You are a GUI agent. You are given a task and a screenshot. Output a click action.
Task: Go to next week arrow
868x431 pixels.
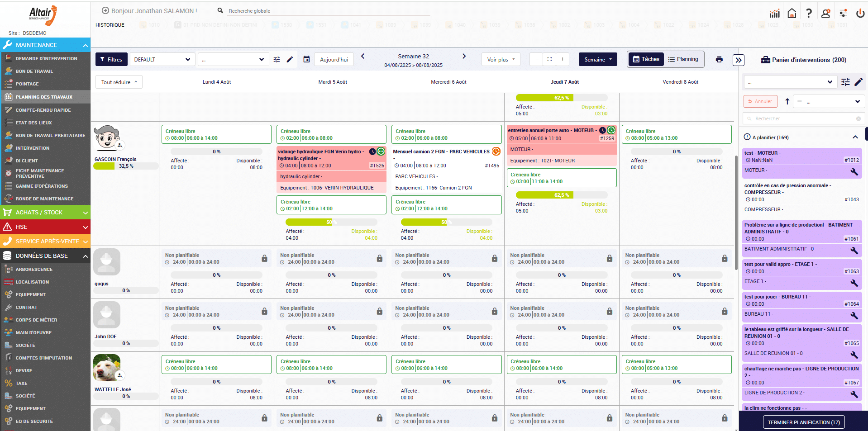coord(464,56)
